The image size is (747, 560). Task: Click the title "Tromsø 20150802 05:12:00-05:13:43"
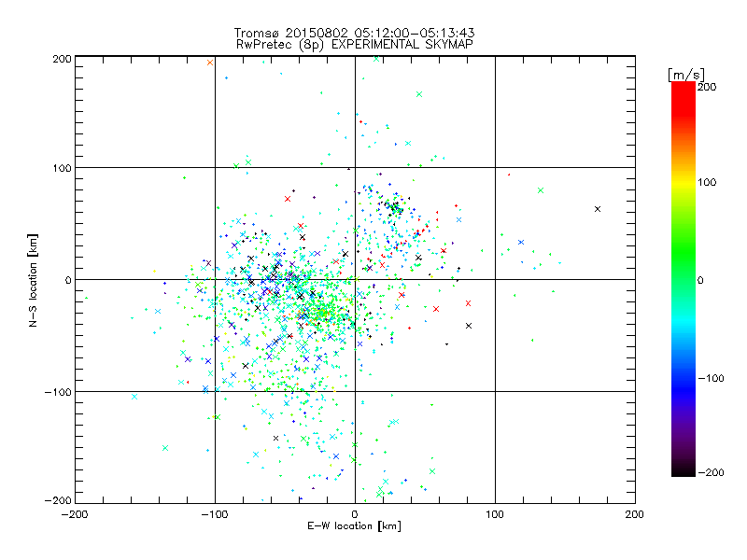[354, 33]
